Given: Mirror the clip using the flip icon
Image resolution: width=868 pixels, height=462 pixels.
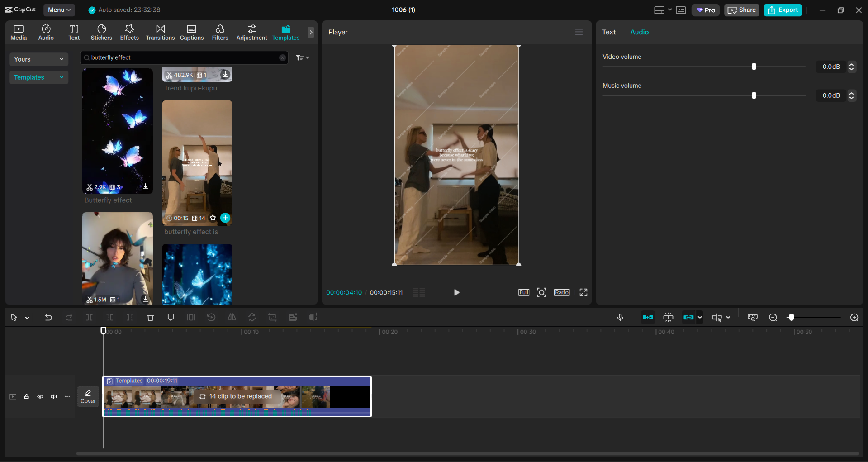Looking at the screenshot, I should pyautogui.click(x=231, y=317).
